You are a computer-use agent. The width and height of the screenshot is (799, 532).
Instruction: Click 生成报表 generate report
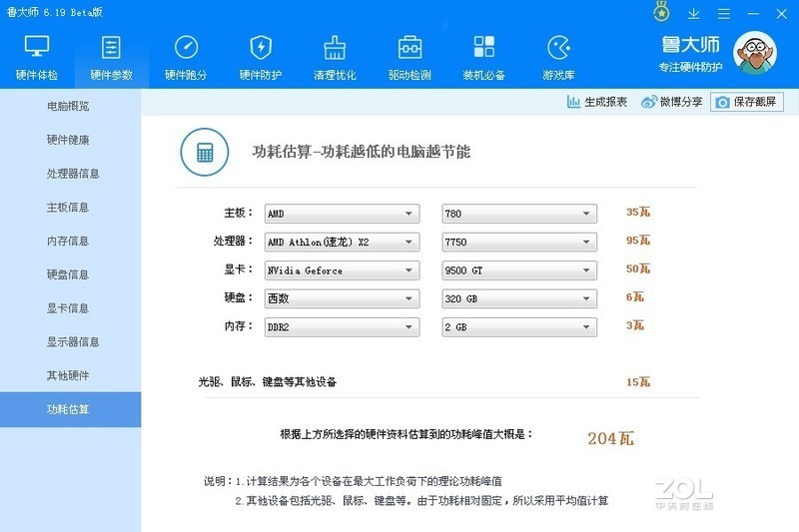(x=596, y=102)
